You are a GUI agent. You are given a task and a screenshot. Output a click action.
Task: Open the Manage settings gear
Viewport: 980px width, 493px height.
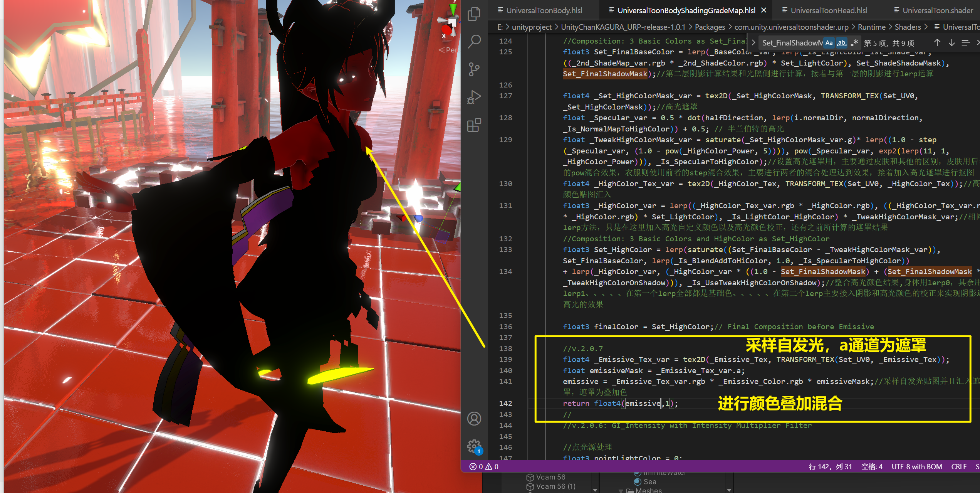(474, 446)
